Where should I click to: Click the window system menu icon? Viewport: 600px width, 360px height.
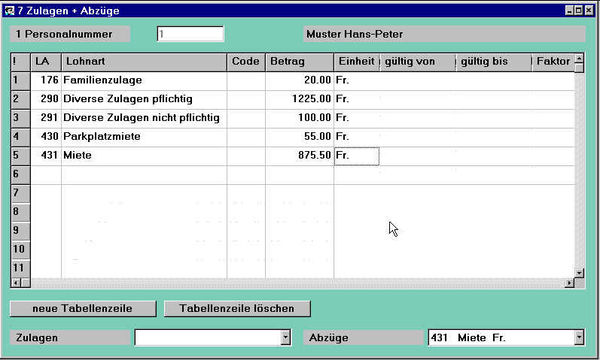pos(9,10)
